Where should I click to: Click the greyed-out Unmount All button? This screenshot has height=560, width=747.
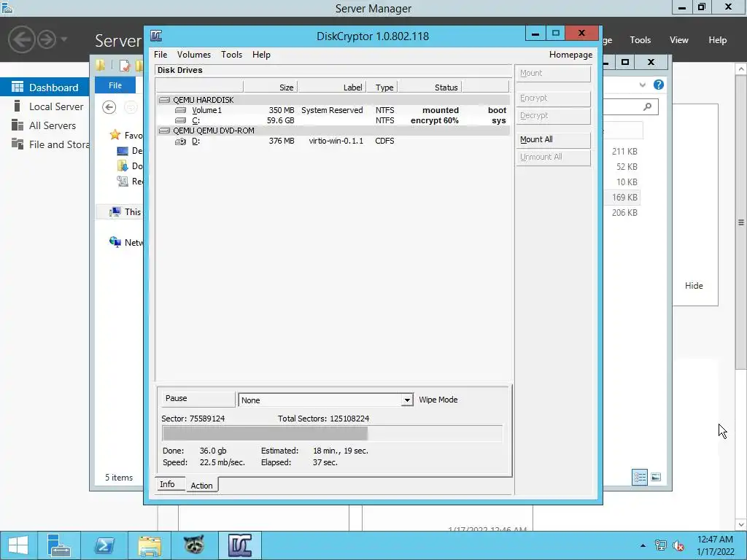point(554,157)
